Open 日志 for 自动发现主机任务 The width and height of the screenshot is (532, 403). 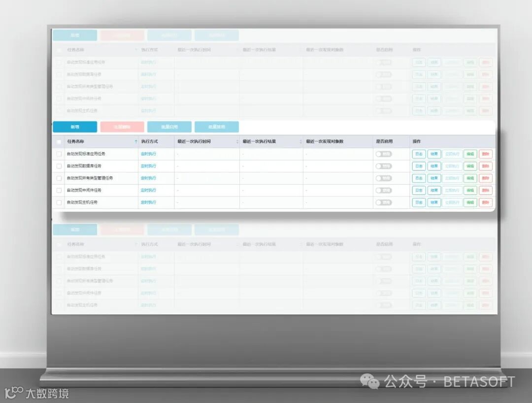(x=419, y=202)
